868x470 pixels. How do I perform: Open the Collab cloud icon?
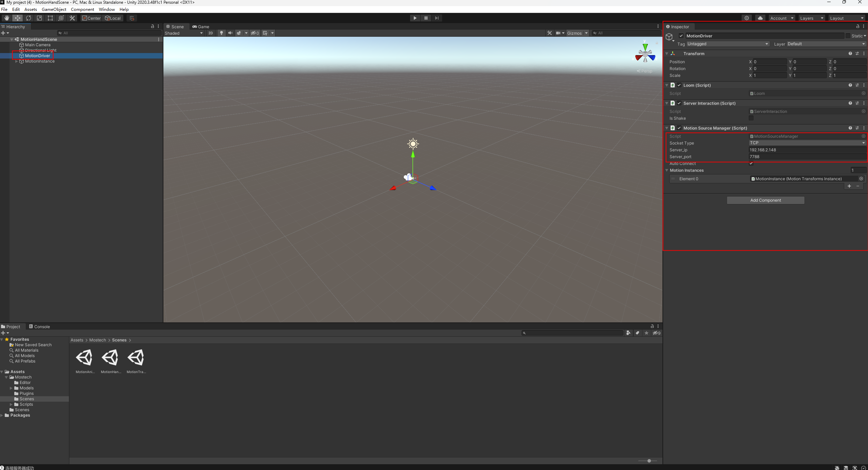[760, 18]
